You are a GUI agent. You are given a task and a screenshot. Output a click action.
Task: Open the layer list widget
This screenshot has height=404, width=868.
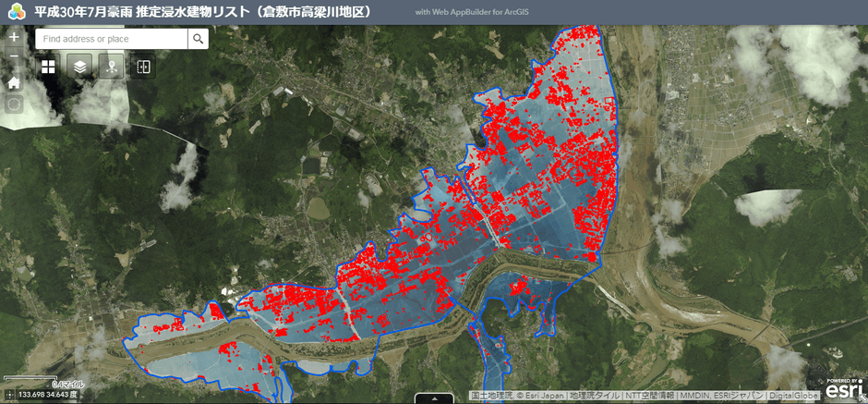pyautogui.click(x=80, y=67)
